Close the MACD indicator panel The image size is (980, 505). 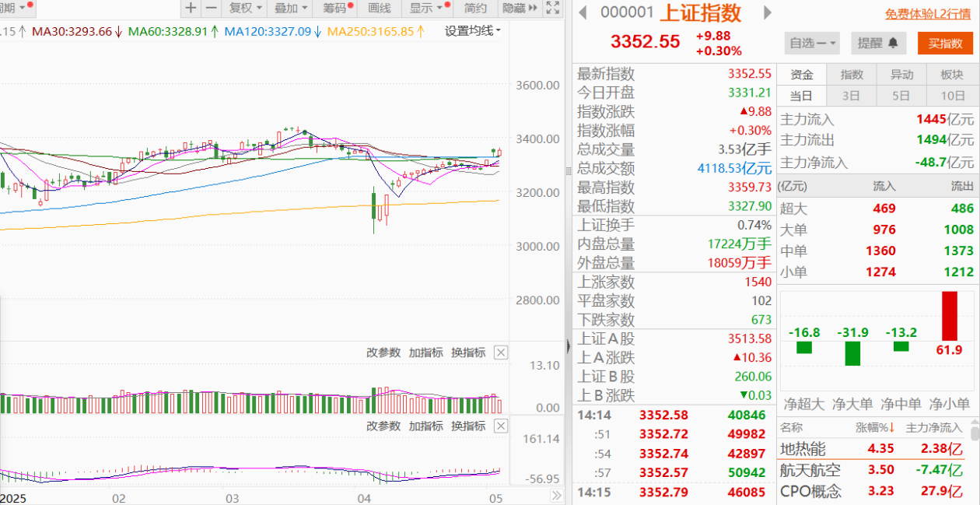(x=501, y=426)
